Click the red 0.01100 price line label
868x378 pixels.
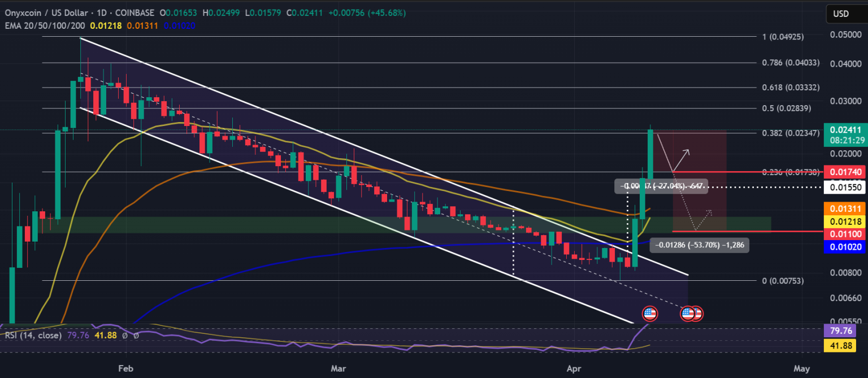click(x=844, y=233)
